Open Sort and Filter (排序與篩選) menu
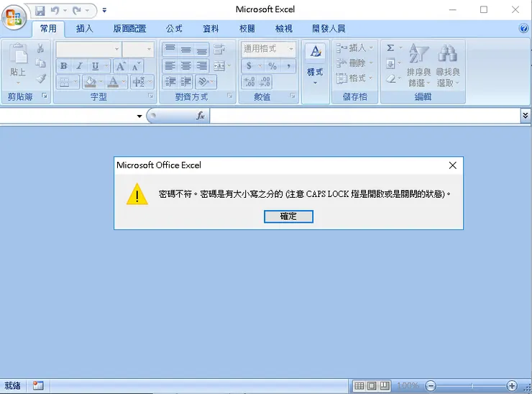532x394 pixels. [418, 65]
